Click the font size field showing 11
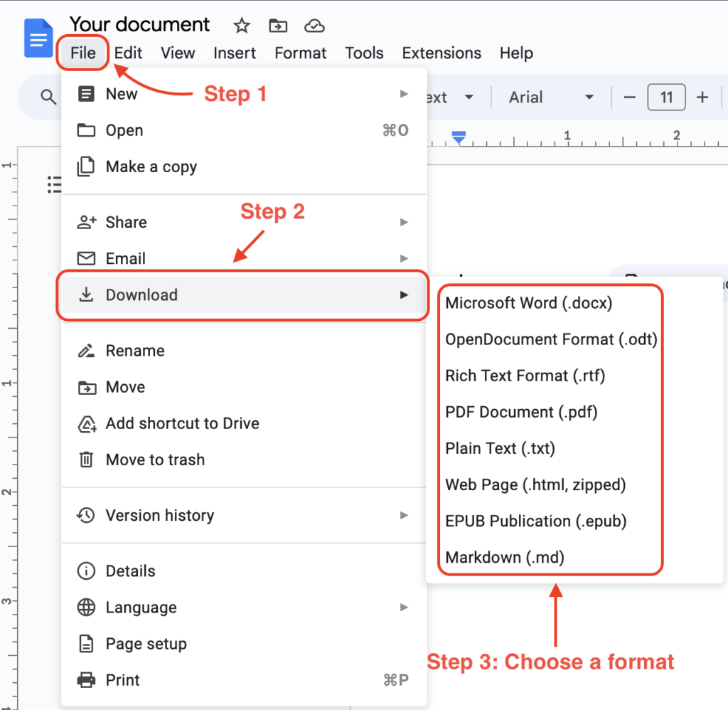Image resolution: width=728 pixels, height=710 pixels. [666, 97]
